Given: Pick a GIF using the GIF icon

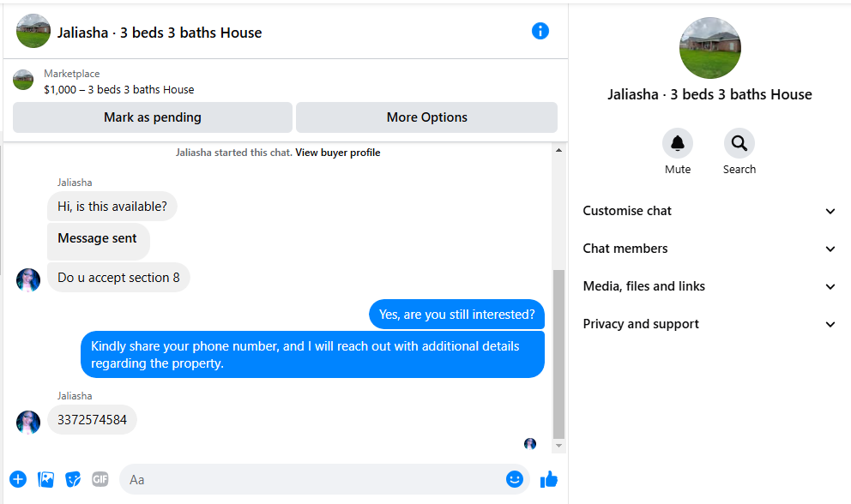Looking at the screenshot, I should coord(100,479).
